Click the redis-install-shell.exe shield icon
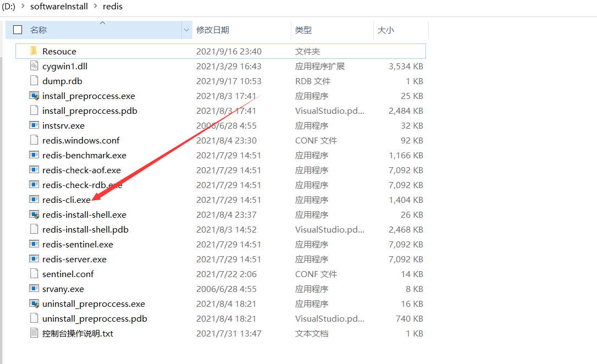Viewport: 597px width, 364px height. pos(34,214)
